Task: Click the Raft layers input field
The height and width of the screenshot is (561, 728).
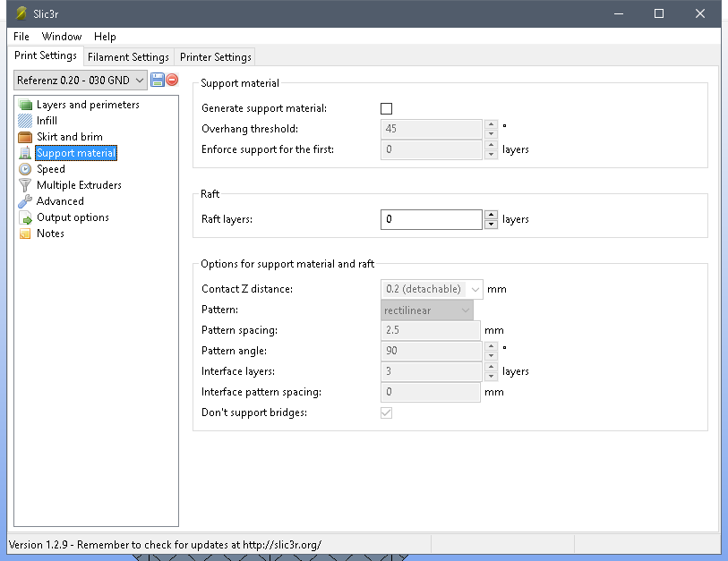Action: (x=431, y=219)
